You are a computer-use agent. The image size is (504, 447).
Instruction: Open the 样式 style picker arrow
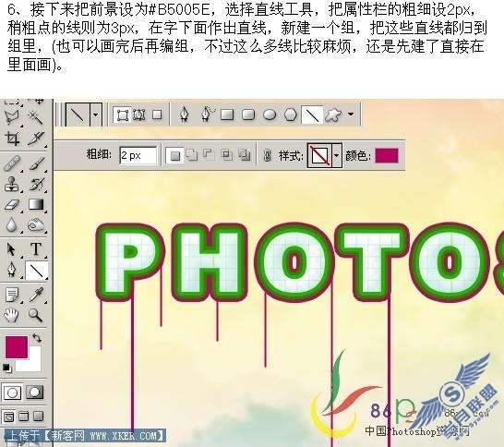pyautogui.click(x=337, y=156)
